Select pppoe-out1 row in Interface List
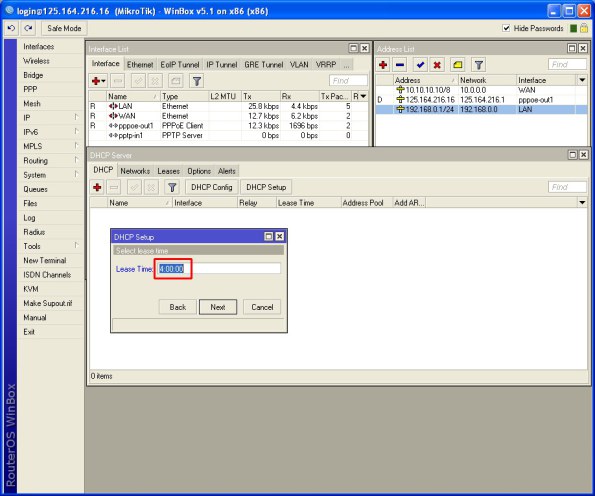Viewport: 595px width, 496px height. click(228, 126)
